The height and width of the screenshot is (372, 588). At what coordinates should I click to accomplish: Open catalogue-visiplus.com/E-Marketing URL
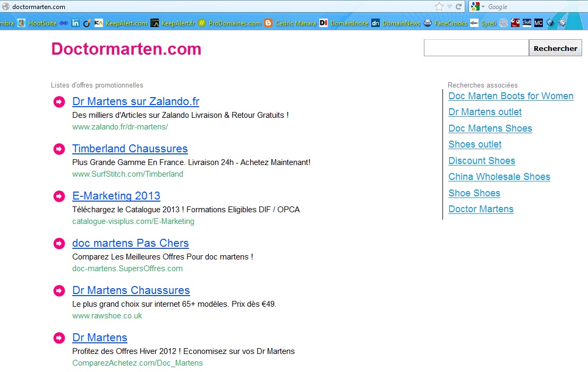(133, 221)
